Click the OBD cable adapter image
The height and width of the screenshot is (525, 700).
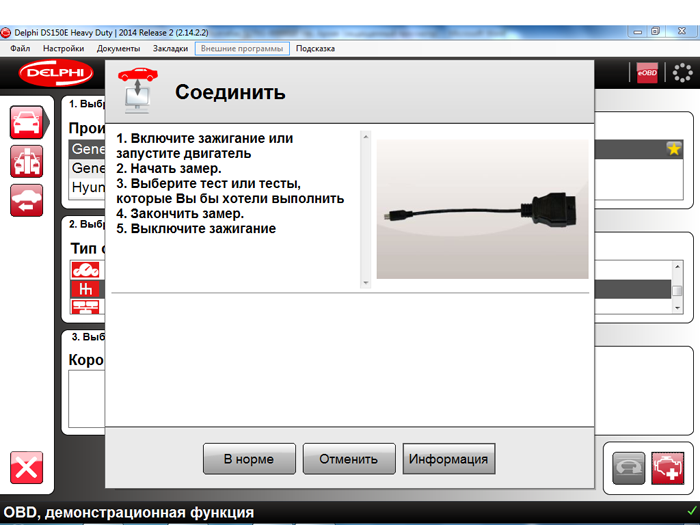(x=482, y=205)
